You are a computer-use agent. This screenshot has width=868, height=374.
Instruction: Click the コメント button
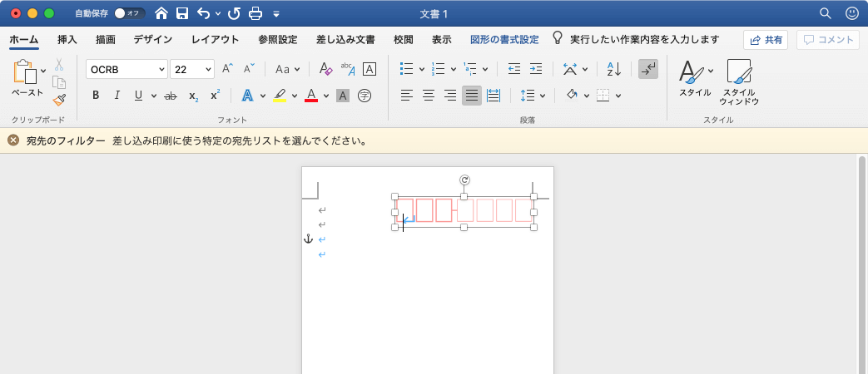828,40
